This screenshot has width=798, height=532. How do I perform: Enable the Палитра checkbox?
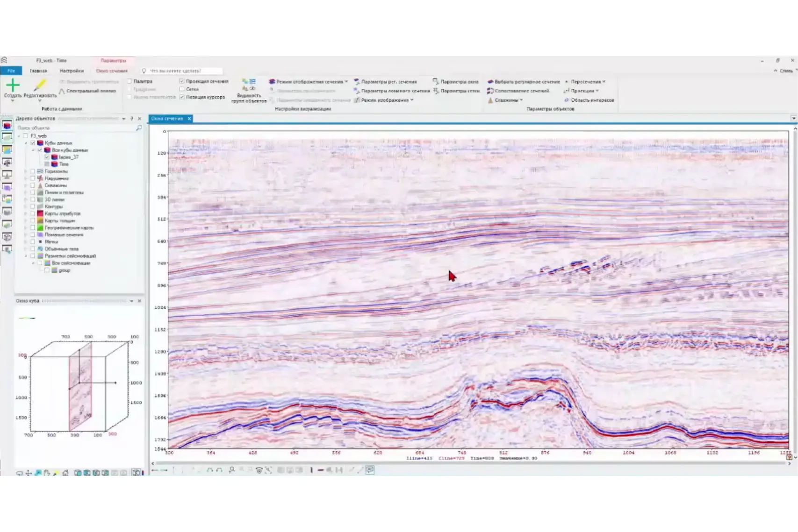[130, 81]
